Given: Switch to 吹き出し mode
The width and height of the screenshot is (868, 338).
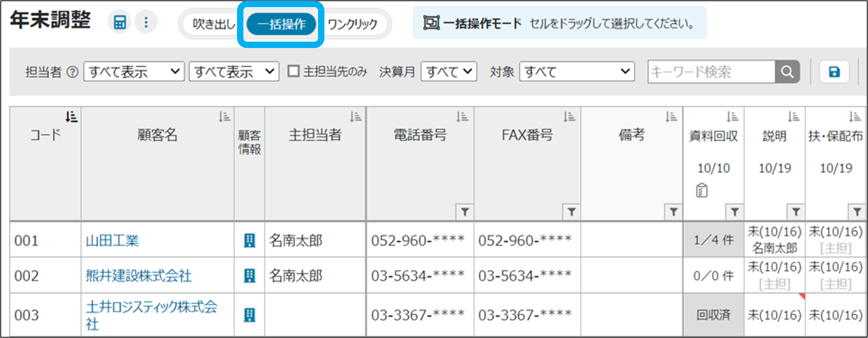Looking at the screenshot, I should [x=213, y=24].
